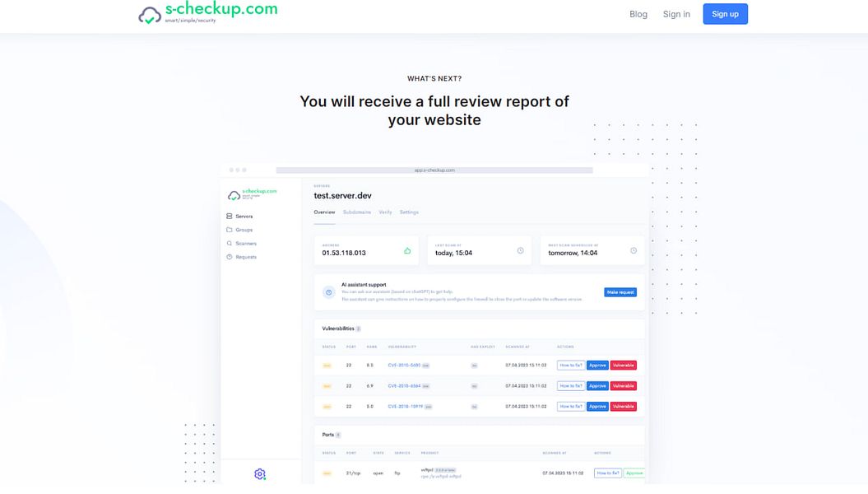Click the Requests icon in sidebar
868x494 pixels.
coord(230,257)
